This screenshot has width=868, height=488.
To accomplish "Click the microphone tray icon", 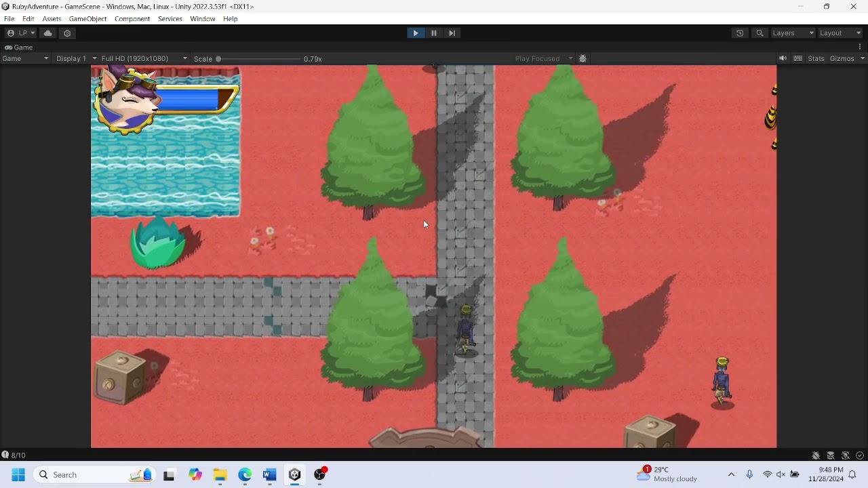I will pyautogui.click(x=749, y=474).
